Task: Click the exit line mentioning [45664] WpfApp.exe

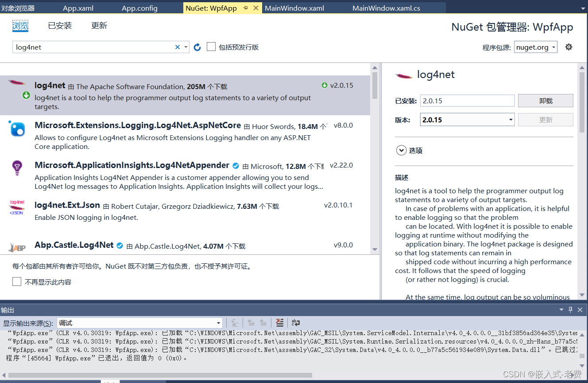Action: pos(97,358)
